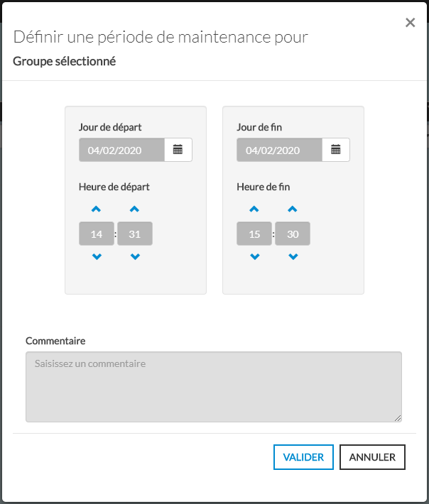The width and height of the screenshot is (429, 504).
Task: Decrease the start minute value
Action: click(x=135, y=257)
